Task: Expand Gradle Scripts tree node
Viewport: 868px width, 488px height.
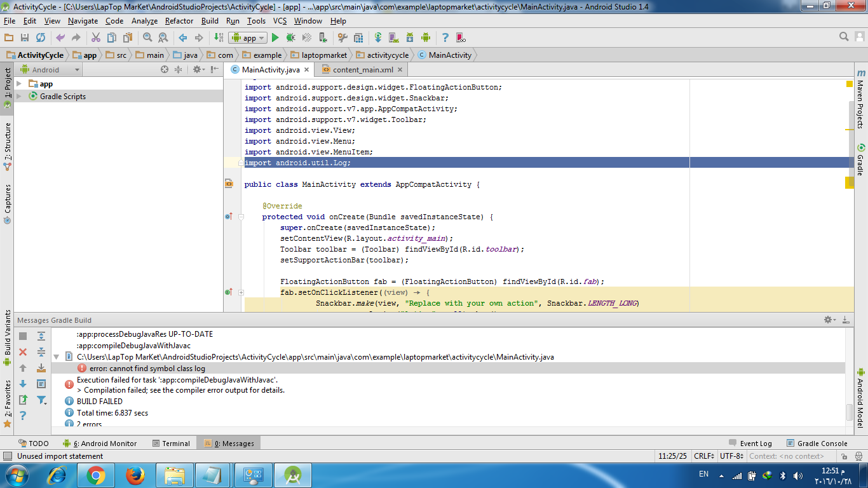Action: pos(18,97)
